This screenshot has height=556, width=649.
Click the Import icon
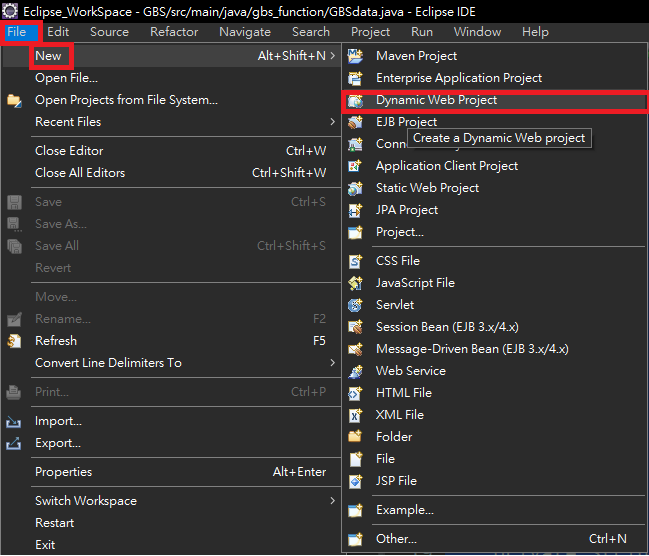pos(14,421)
